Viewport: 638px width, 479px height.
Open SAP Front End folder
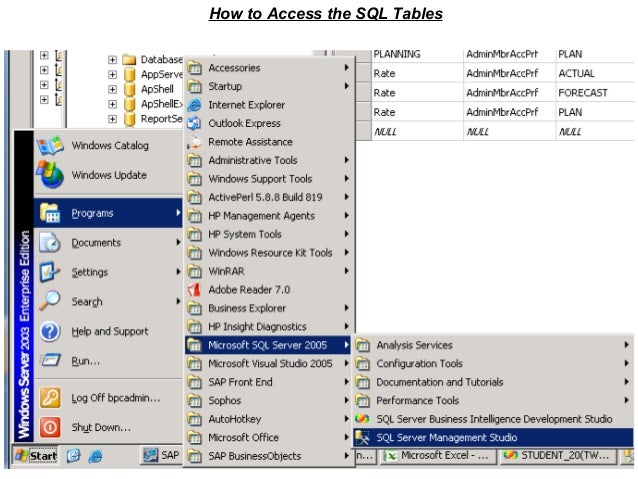269,382
